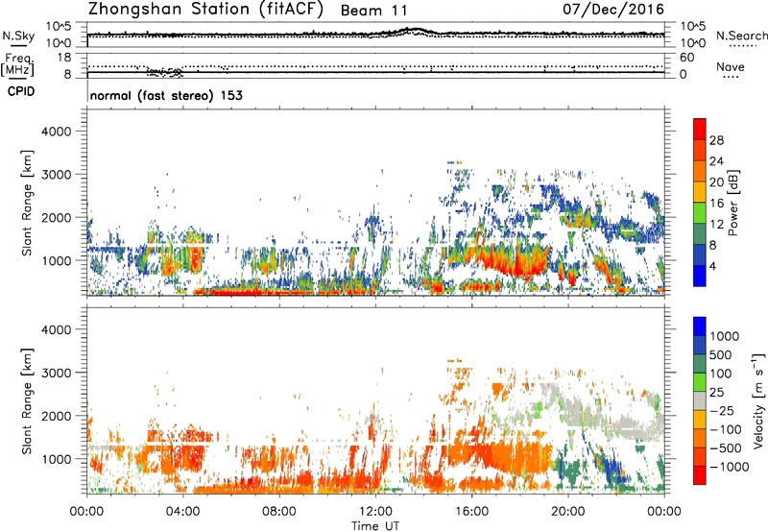
Task: Click the 'N.Search' legend label
Action: click(x=741, y=36)
